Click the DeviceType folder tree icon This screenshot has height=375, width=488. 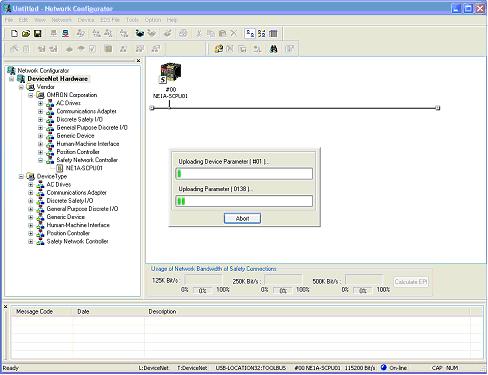31,176
